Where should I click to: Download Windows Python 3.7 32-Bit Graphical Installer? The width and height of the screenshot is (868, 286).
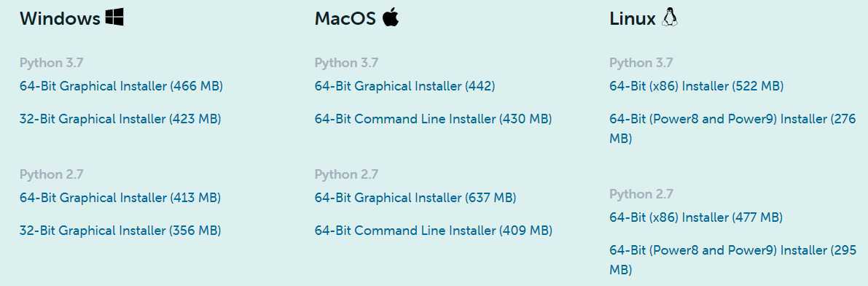point(120,119)
